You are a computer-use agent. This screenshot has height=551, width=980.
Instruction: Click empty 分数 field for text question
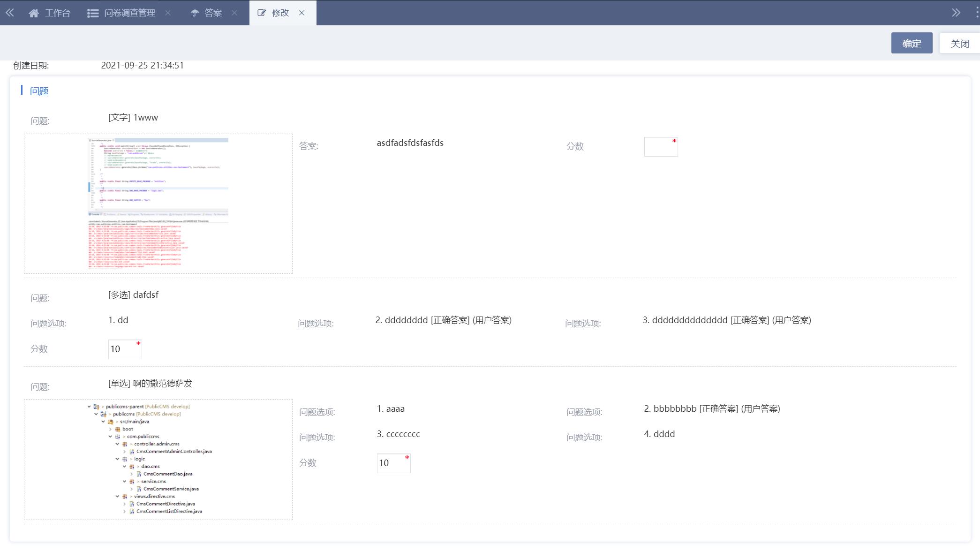[x=660, y=147]
